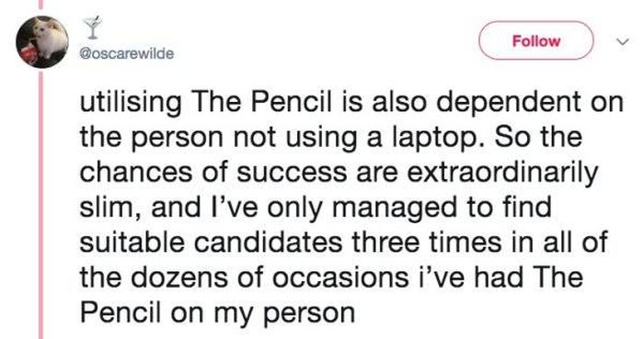
Task: Click the phrase "suitable candidates" in tweet
Action: 211,243
